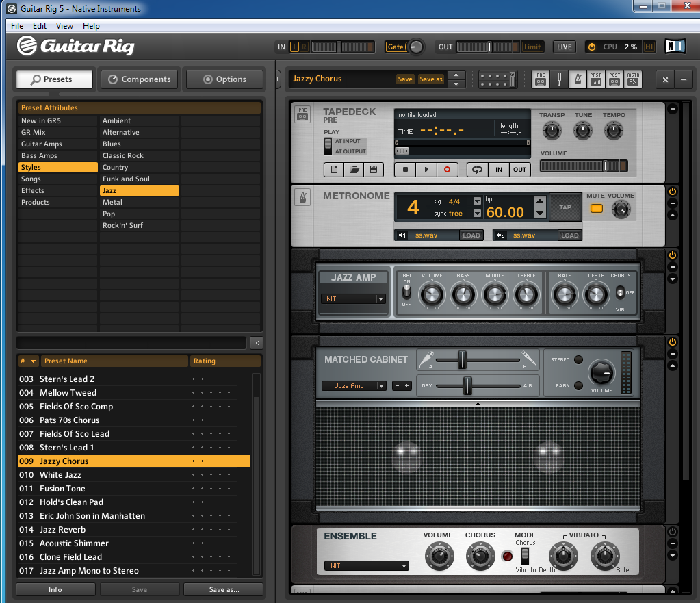Start Tapedeck recording
This screenshot has height=603, width=700.
(x=447, y=169)
